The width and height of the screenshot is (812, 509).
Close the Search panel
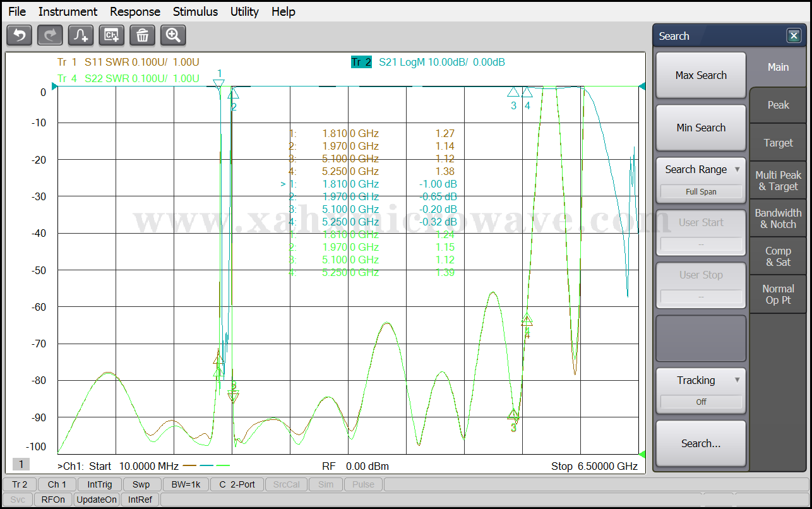(x=794, y=36)
